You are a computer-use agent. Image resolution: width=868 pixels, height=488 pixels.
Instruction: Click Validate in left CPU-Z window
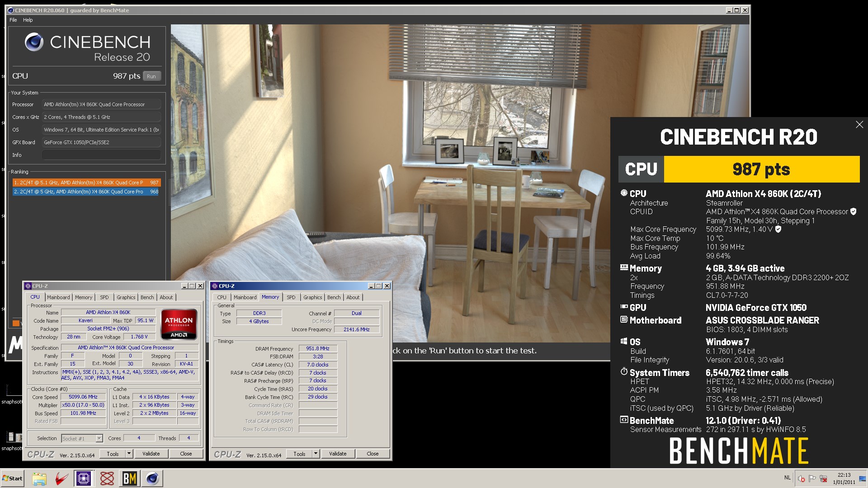[151, 454]
